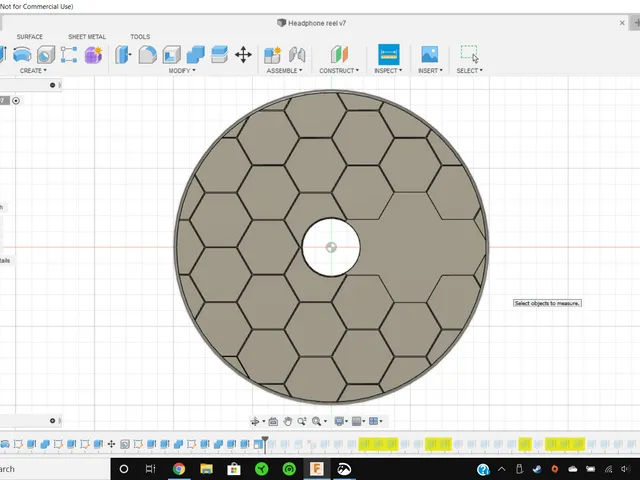Switch to the TOOLS tab

[x=140, y=37]
